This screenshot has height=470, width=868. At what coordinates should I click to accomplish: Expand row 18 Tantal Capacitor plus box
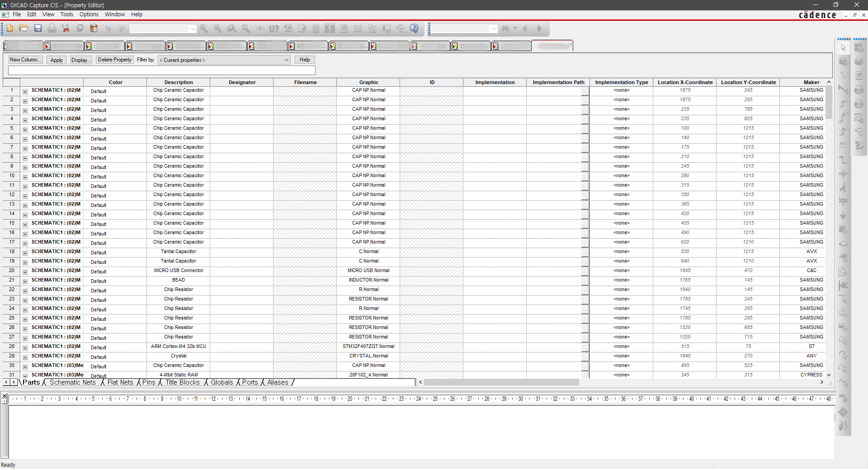[25, 253]
